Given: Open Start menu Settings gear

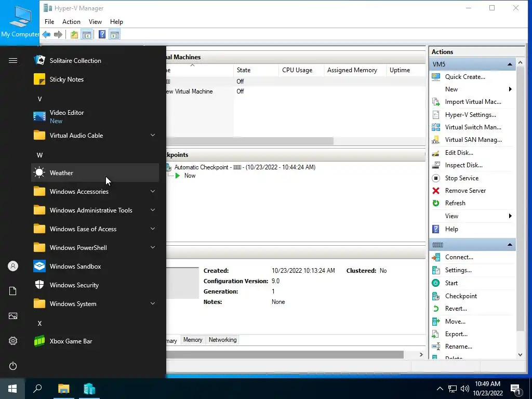Looking at the screenshot, I should pyautogui.click(x=13, y=341).
